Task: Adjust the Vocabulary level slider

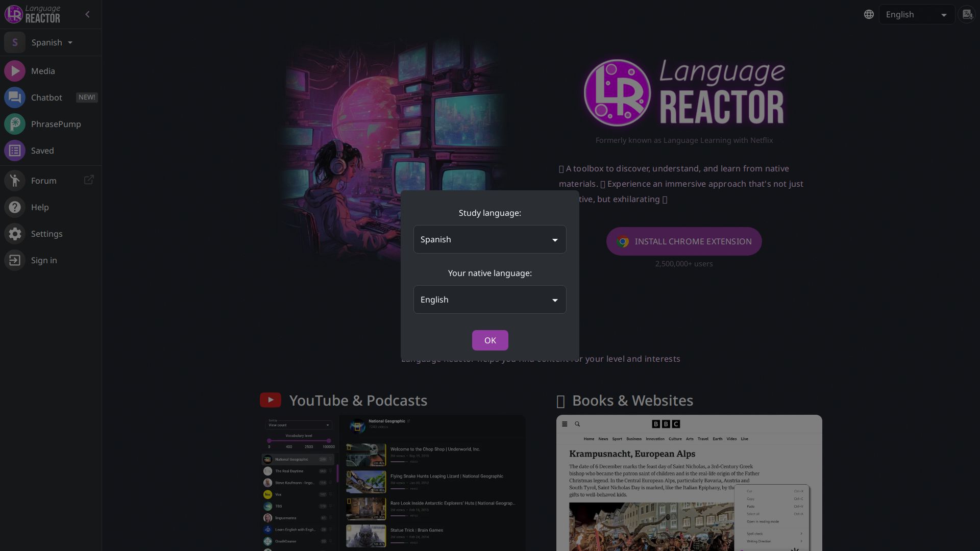Action: tap(299, 441)
